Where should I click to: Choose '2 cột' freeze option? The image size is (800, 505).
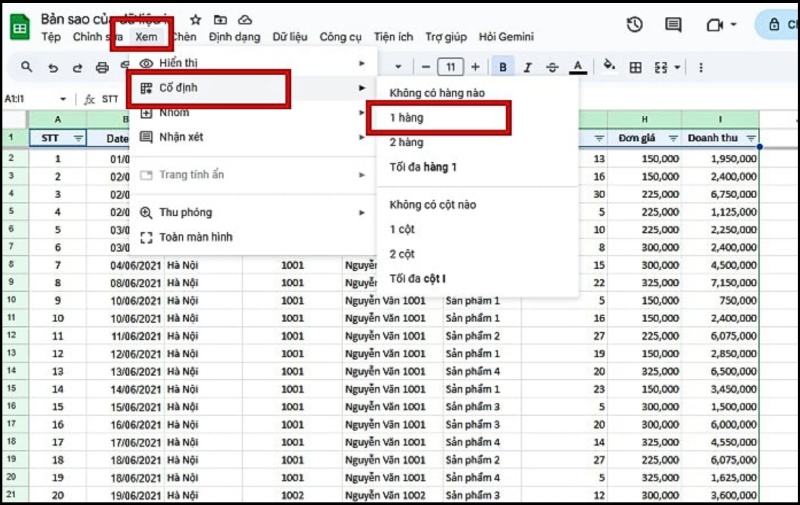tap(402, 253)
